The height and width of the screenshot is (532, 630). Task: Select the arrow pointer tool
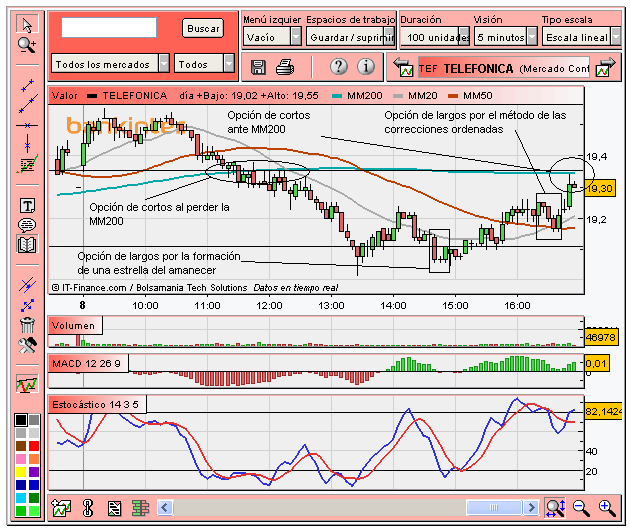[x=27, y=25]
